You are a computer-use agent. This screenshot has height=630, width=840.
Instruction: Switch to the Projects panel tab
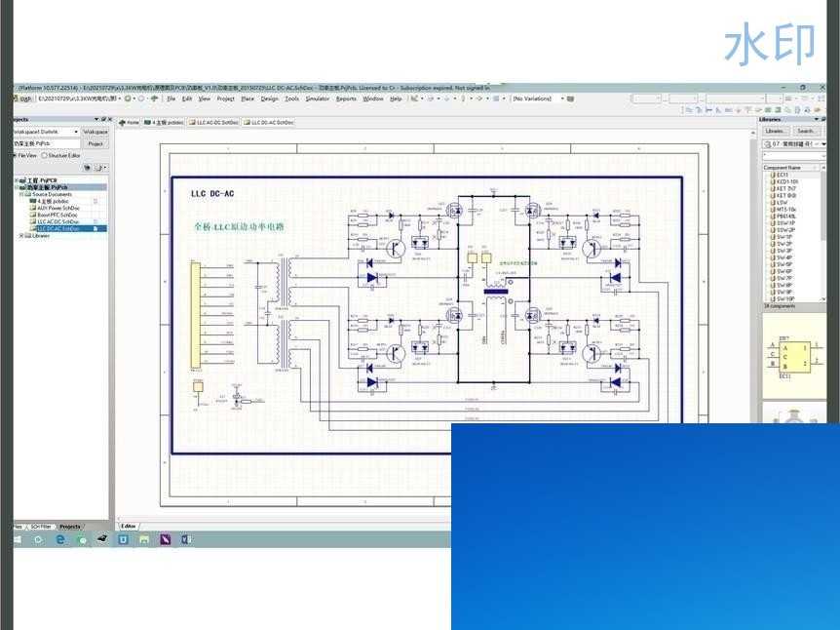tap(69, 527)
